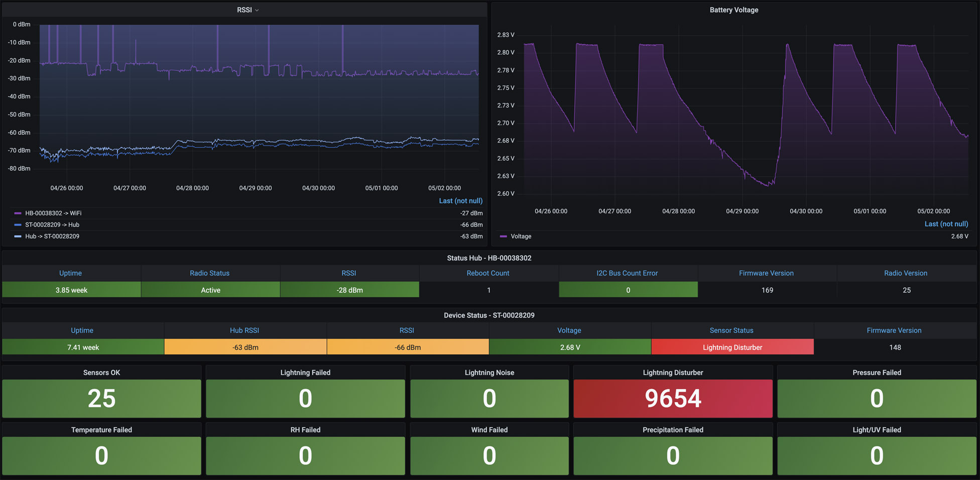The height and width of the screenshot is (480, 980).
Task: Click the RH Failed panel title
Action: click(x=305, y=430)
